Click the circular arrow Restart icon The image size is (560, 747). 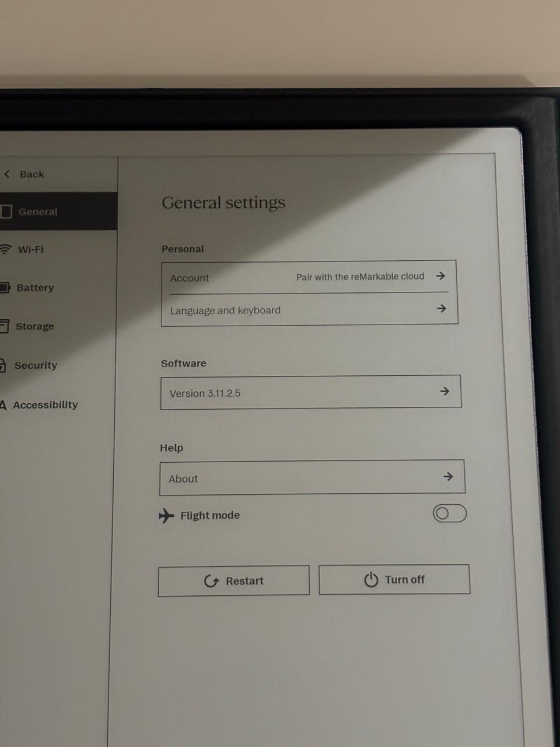tap(211, 581)
